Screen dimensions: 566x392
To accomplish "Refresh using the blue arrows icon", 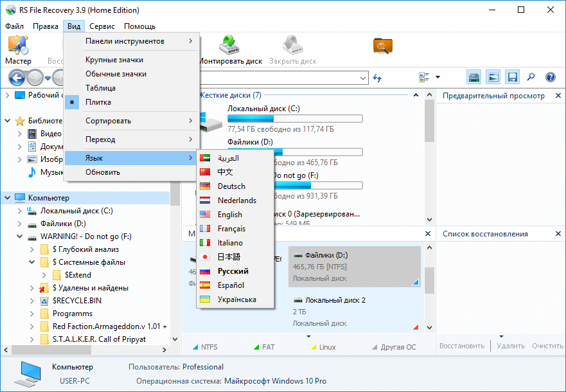I will point(377,78).
